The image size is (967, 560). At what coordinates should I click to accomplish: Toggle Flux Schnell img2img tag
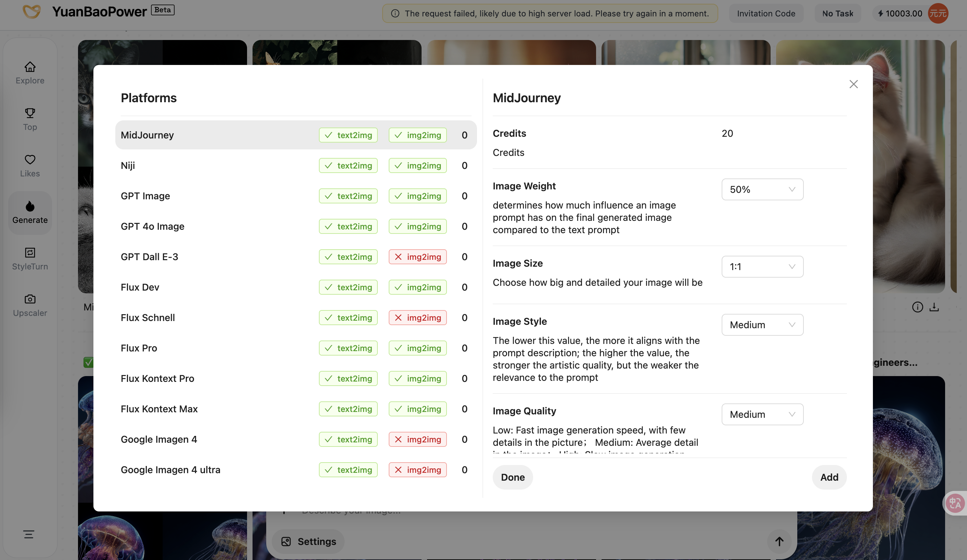tap(417, 318)
